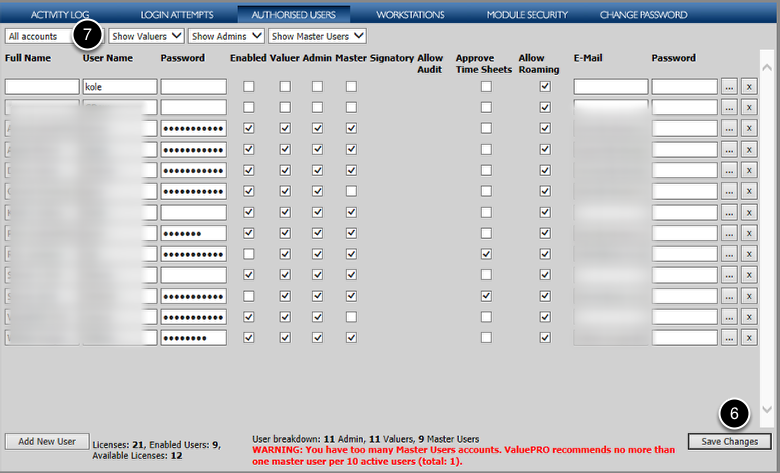Click the email Password field in kole row
Image resolution: width=780 pixels, height=473 pixels.
coord(684,87)
